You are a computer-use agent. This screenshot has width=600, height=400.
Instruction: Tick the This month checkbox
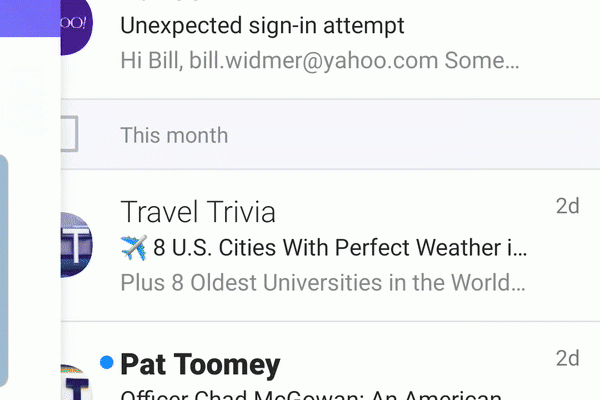tap(68, 134)
